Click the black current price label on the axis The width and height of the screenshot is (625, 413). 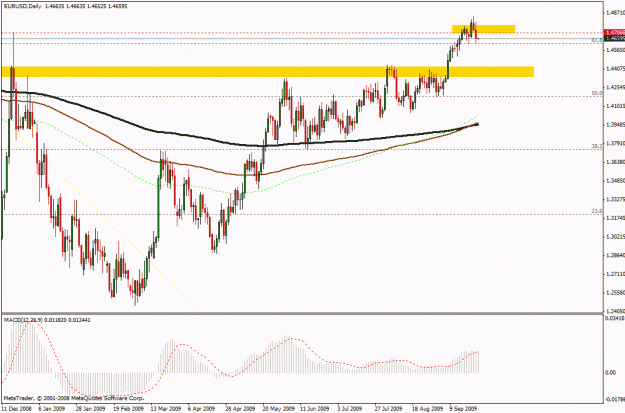(x=615, y=38)
